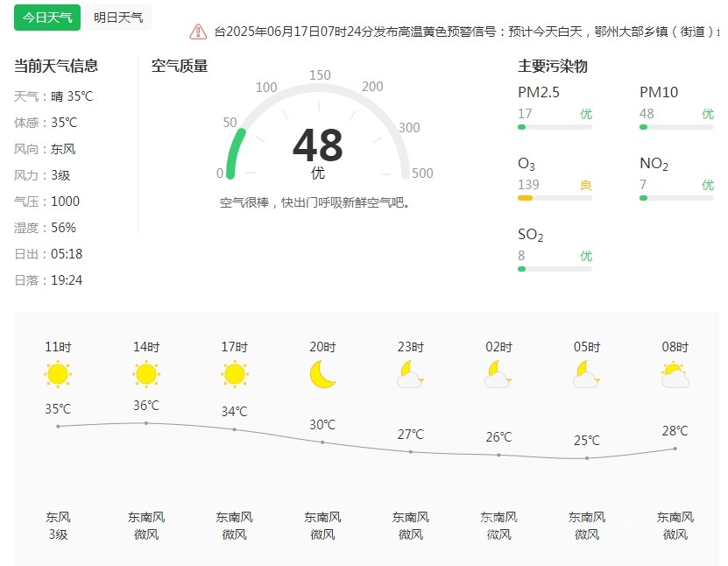
Task: Click the 东风 3级 wind label under 11时
Action: 58,526
